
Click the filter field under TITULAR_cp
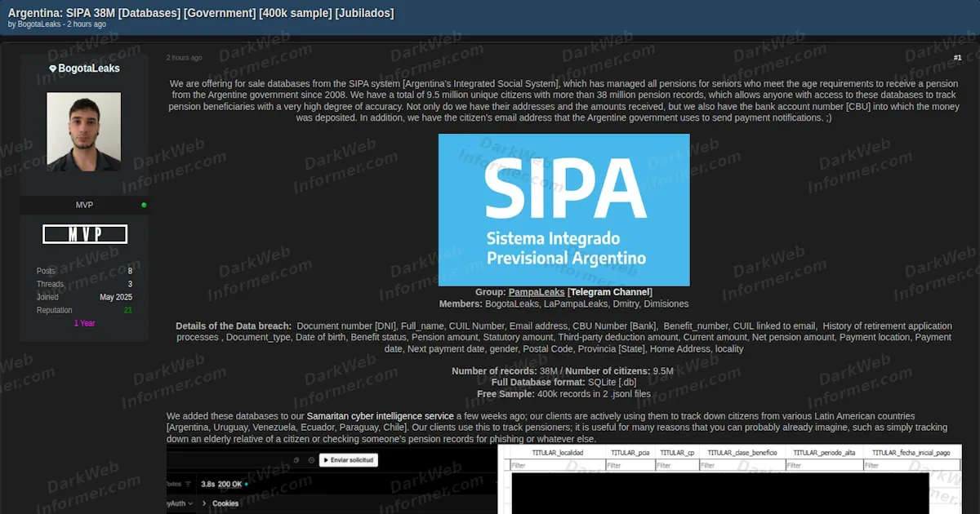[x=677, y=465]
